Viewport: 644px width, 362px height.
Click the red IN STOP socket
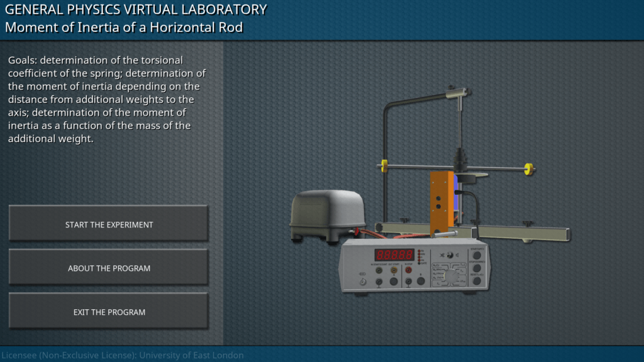408,271
